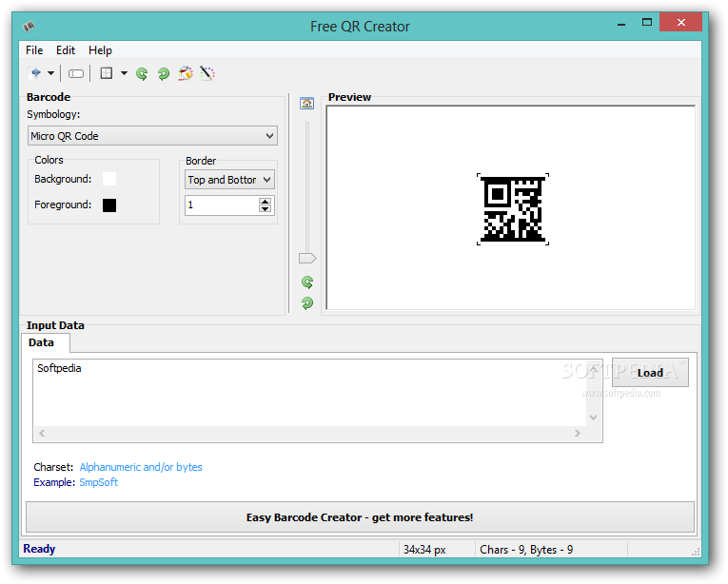Open the Help menu
This screenshot has height=584, width=728.
click(100, 50)
